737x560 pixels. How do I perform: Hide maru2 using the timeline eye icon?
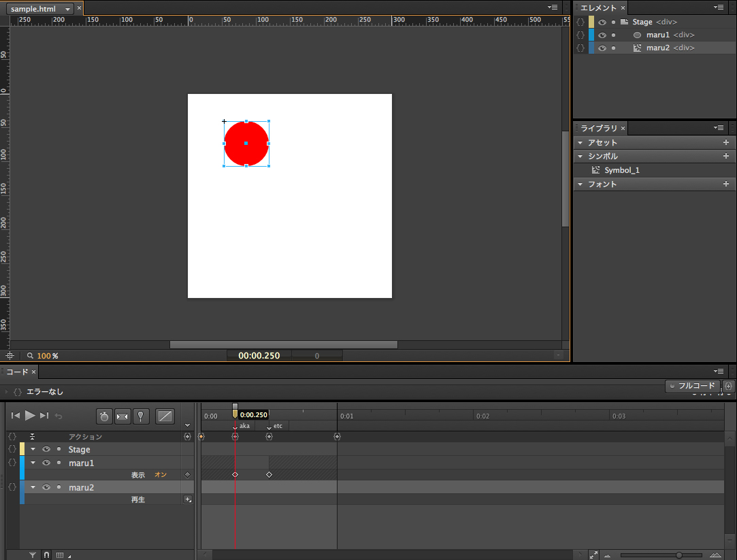tap(46, 487)
